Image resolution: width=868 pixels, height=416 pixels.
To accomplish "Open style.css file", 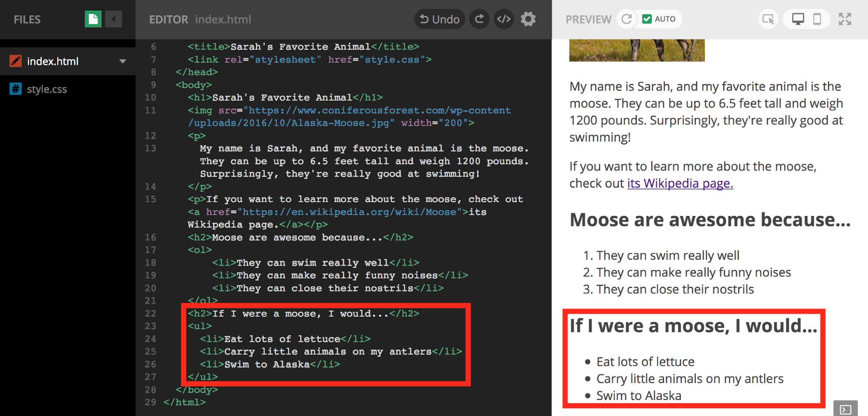I will 47,89.
